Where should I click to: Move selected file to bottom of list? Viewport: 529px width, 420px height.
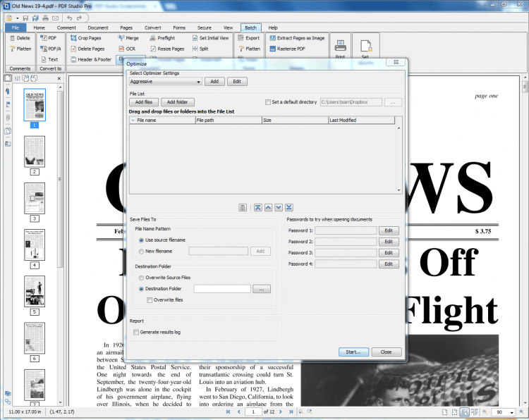click(x=289, y=207)
